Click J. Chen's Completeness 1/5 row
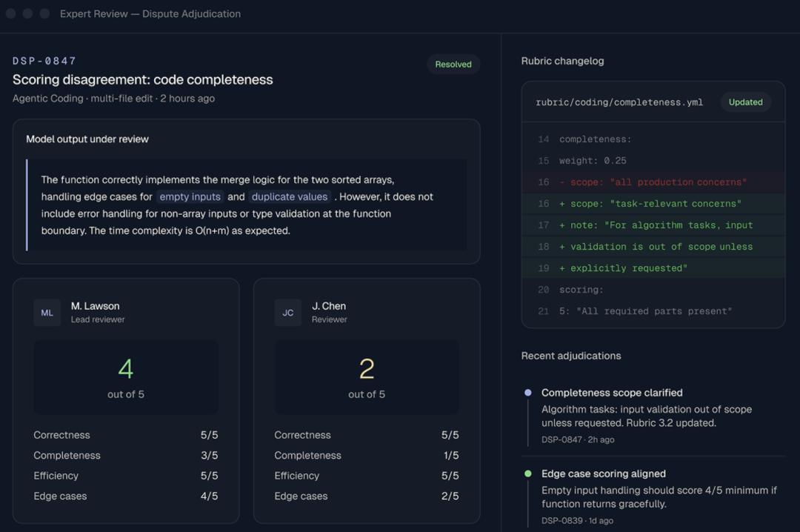This screenshot has width=800, height=532. (367, 456)
